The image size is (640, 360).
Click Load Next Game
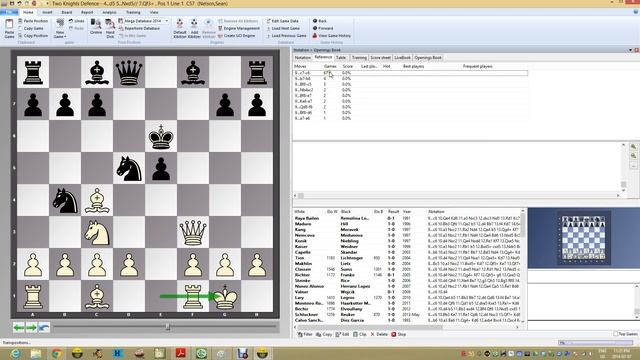pyautogui.click(x=283, y=28)
